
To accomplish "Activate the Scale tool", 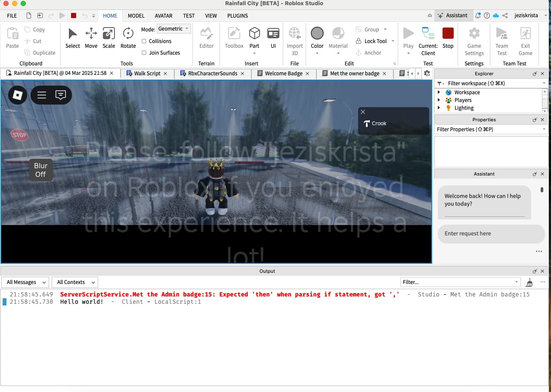I will [x=108, y=39].
